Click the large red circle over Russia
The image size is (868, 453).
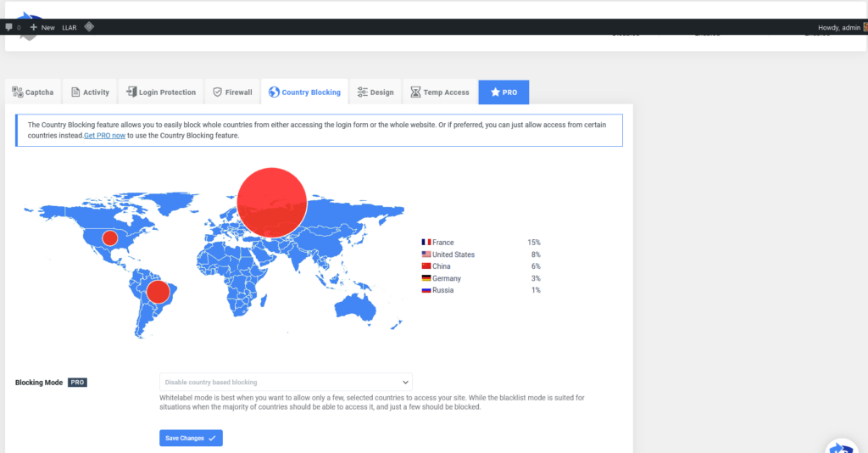pyautogui.click(x=272, y=203)
